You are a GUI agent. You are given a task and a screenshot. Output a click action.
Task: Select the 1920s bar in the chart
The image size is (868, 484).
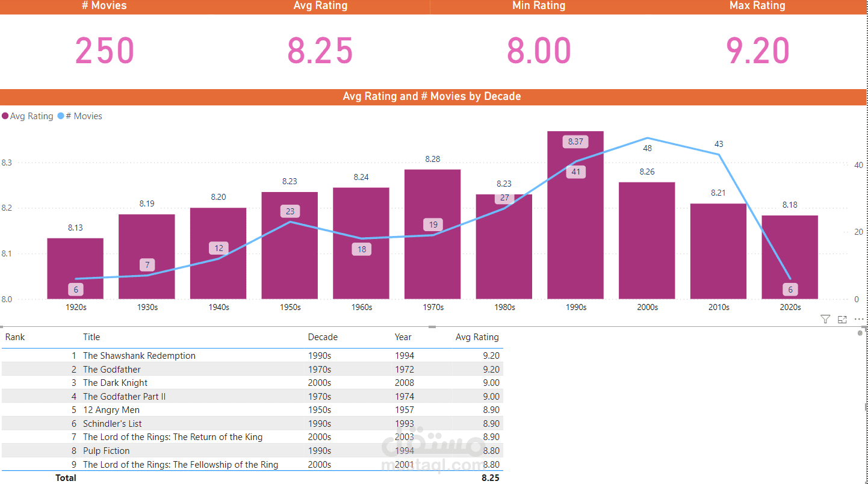75,268
